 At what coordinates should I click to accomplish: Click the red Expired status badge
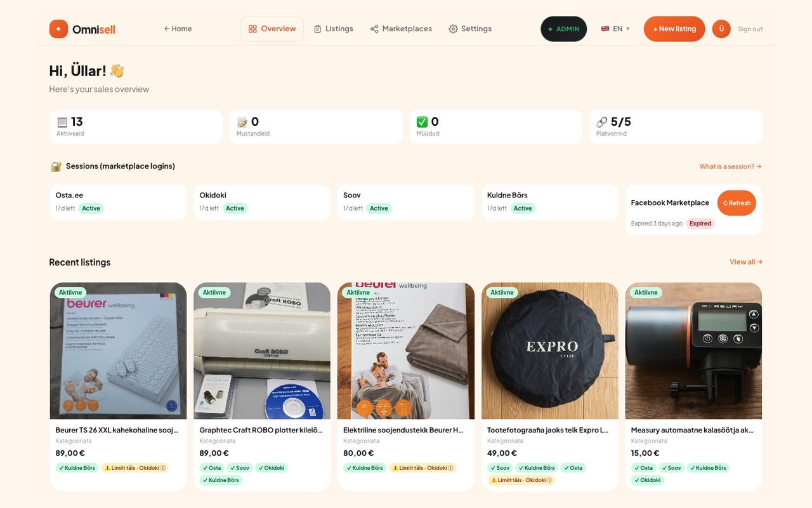[700, 224]
